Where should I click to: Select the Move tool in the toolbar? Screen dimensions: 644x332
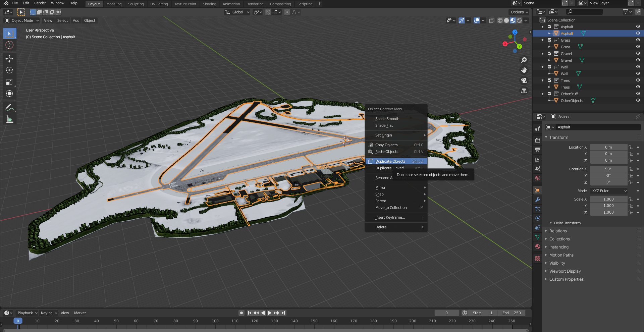(9, 59)
